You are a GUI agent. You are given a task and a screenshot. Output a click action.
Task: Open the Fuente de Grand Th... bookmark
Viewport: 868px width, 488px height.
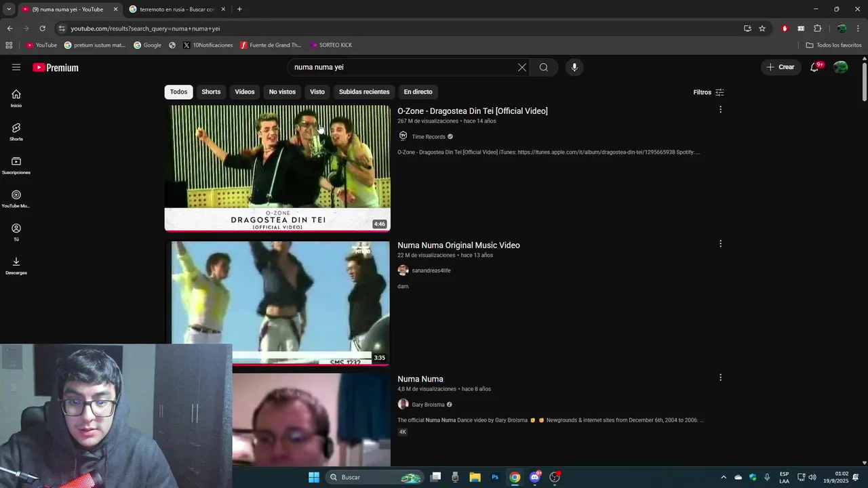tap(271, 45)
